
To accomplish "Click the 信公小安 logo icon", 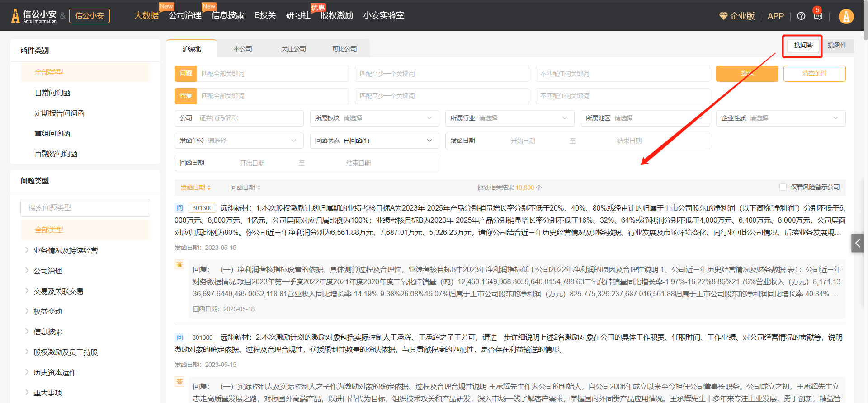I will pyautogui.click(x=15, y=16).
